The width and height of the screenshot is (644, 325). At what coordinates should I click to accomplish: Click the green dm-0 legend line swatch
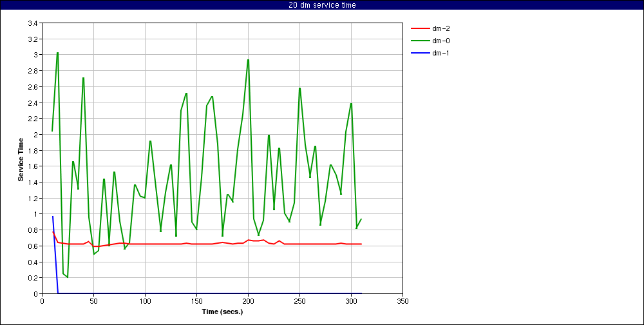click(x=420, y=41)
